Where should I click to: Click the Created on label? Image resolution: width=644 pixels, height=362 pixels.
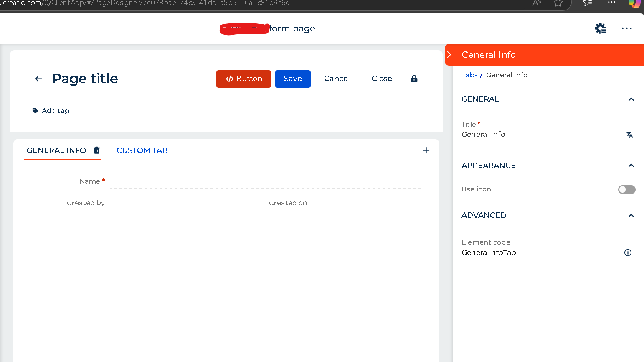click(x=288, y=203)
